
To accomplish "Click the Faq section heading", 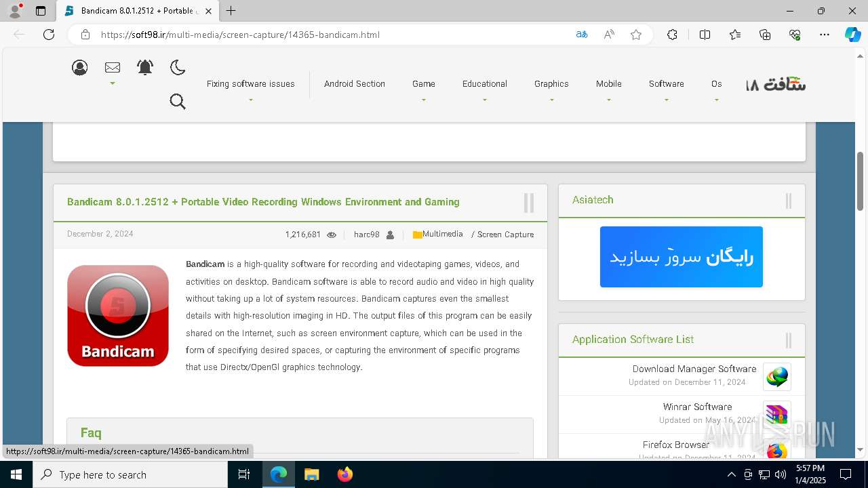I will 91,432.
